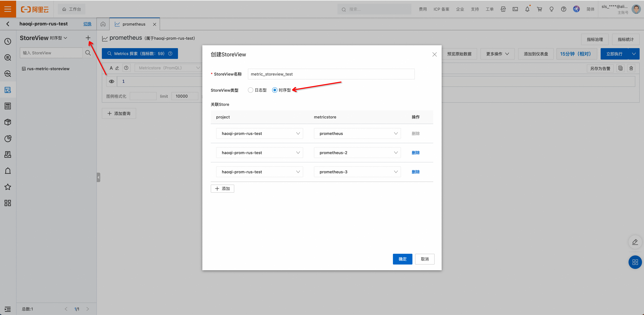Open the prometheus metricstore dropdown
The image size is (644, 315).
pyautogui.click(x=357, y=133)
